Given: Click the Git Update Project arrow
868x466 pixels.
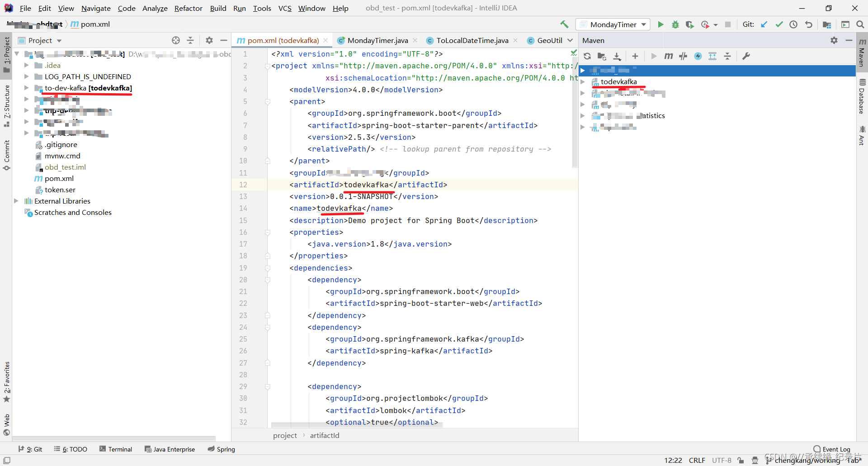Looking at the screenshot, I should [764, 24].
